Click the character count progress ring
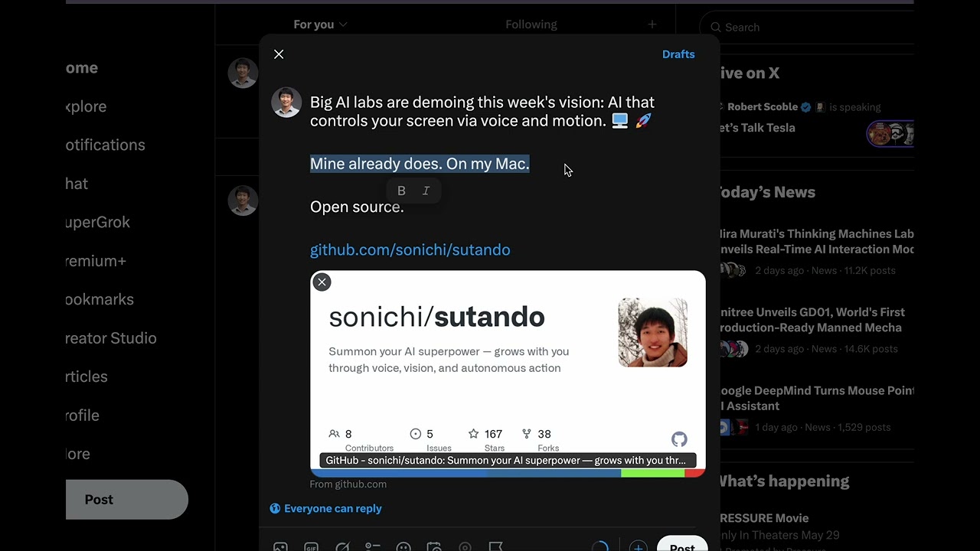The width and height of the screenshot is (980, 551). point(600,546)
